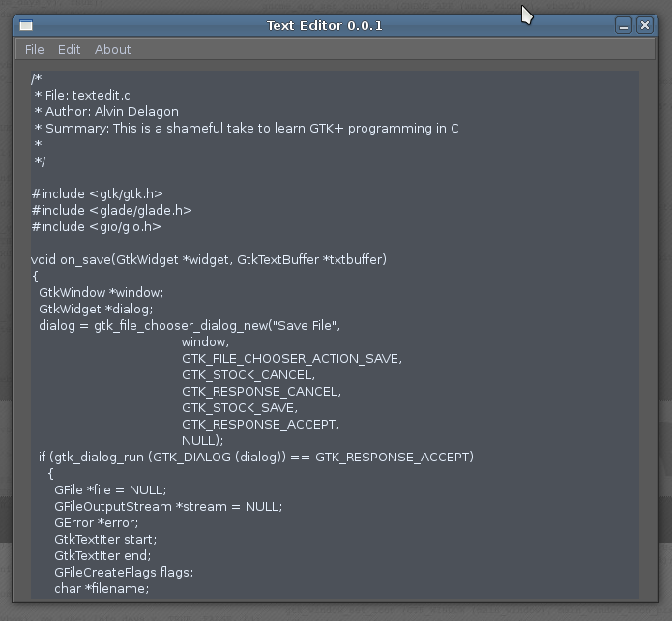Click the 'GTK_STOCK_SAVE,' line
The height and width of the screenshot is (621, 672).
[240, 408]
